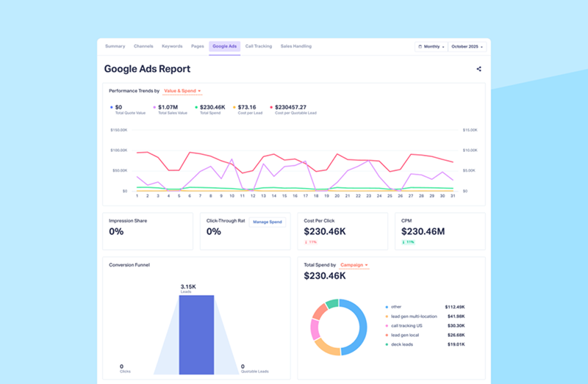Toggle the Total Sales Value legend series
588x384 pixels.
tap(171, 109)
